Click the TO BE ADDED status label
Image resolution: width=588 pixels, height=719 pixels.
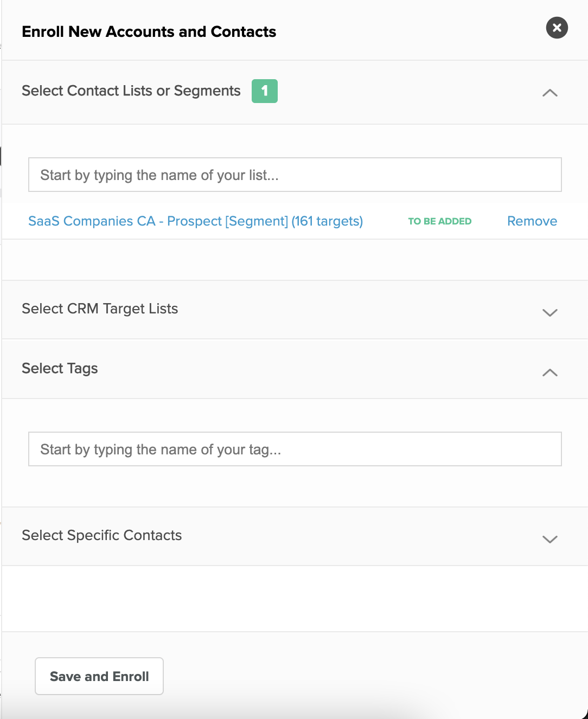pyautogui.click(x=439, y=221)
